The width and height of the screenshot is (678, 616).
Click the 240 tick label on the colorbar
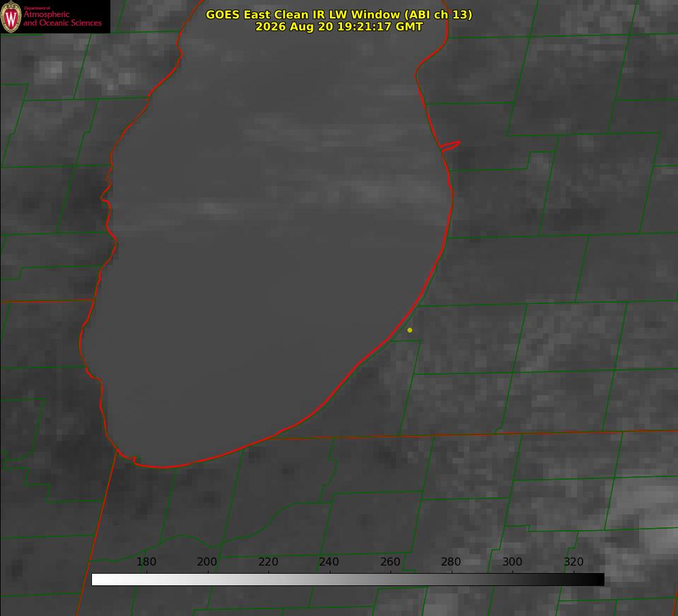point(329,561)
